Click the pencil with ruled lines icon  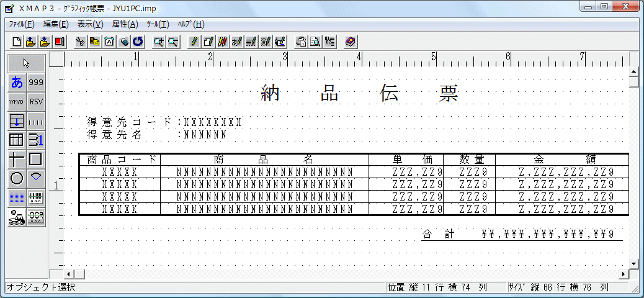point(252,42)
